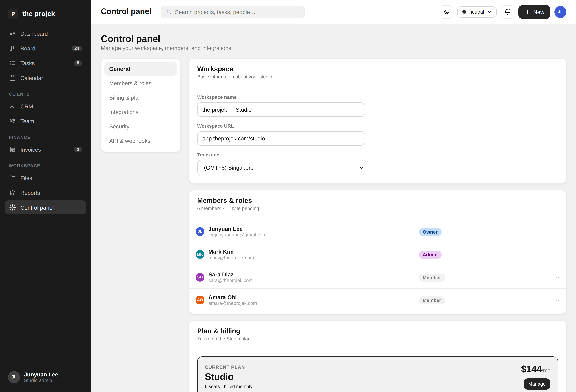Open more options for Amara Obi row
This screenshot has width=576, height=392.
557,300
